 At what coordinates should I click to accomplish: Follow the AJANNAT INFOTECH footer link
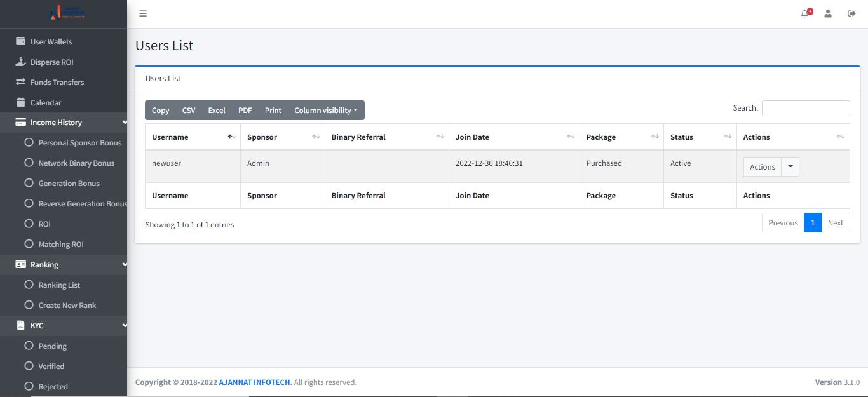point(255,382)
